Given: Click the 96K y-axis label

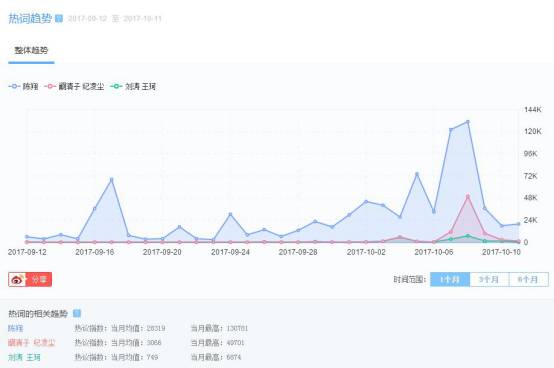Looking at the screenshot, I should [530, 154].
